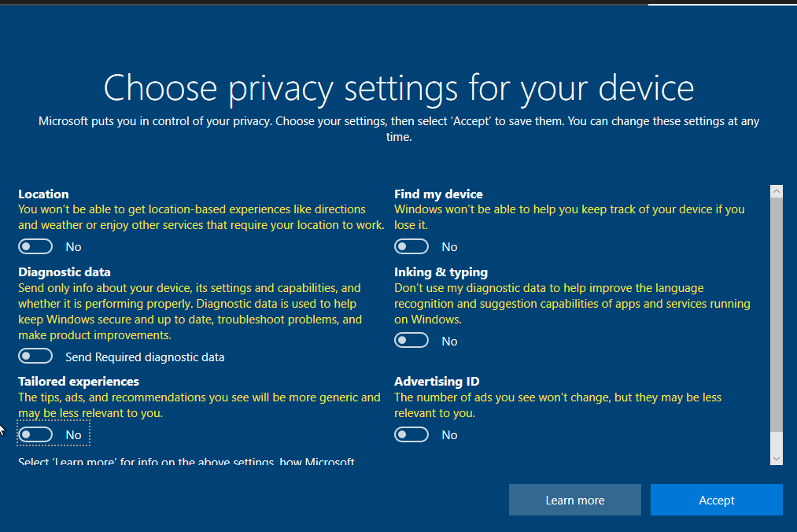Toggle the Diagnostic data switch
Image resolution: width=797 pixels, height=532 pixels.
(x=35, y=356)
